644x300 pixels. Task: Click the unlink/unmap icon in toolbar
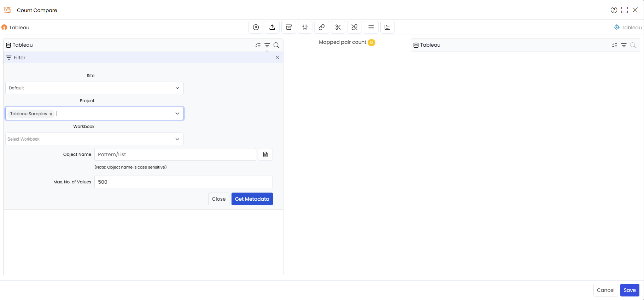click(355, 27)
